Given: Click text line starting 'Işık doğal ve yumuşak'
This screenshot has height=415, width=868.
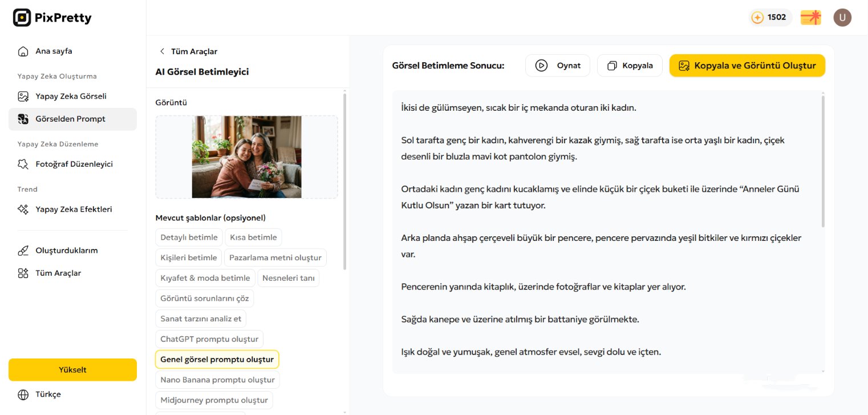Looking at the screenshot, I should click(531, 352).
